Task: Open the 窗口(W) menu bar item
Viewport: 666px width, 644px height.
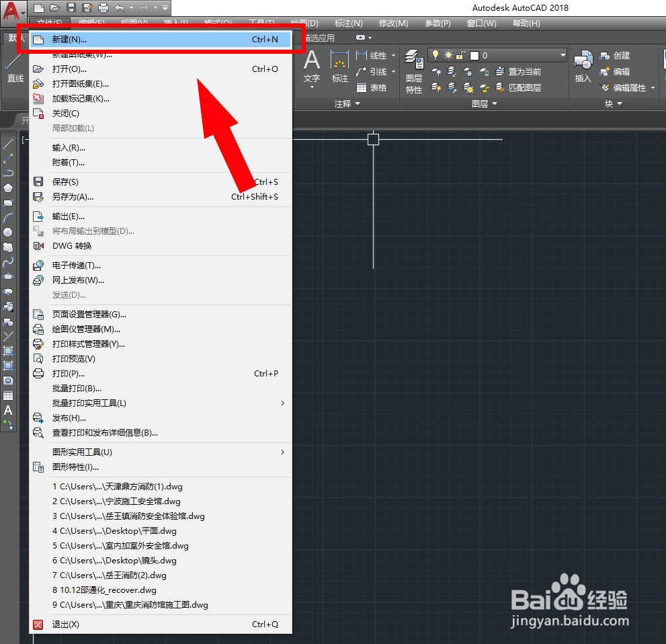Action: click(x=482, y=24)
